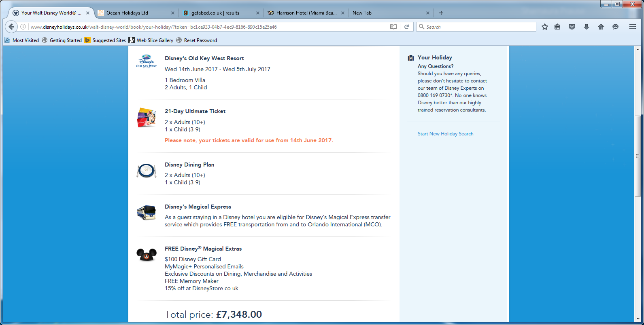Image resolution: width=644 pixels, height=325 pixels.
Task: Open the Firefox hamburger menu
Action: tap(633, 27)
